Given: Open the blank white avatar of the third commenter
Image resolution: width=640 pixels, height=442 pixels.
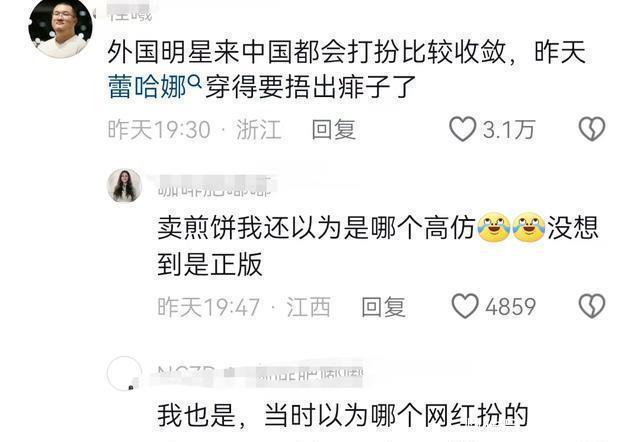Looking at the screenshot, I should coord(124,373).
